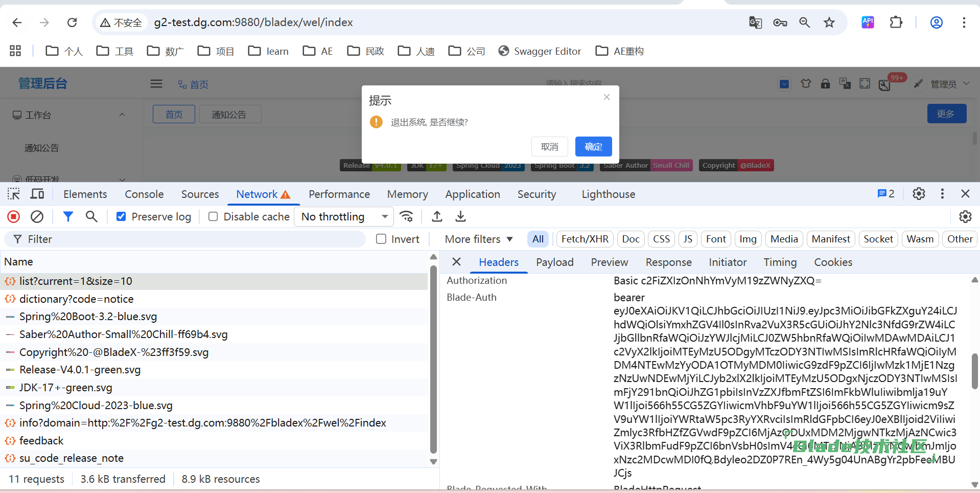Open DevTools settings gear

919,194
